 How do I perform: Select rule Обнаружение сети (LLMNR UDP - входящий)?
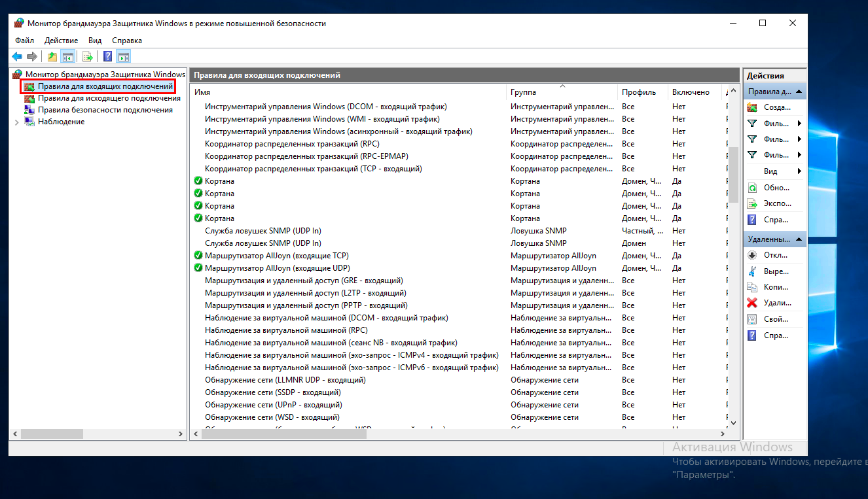[x=285, y=380]
